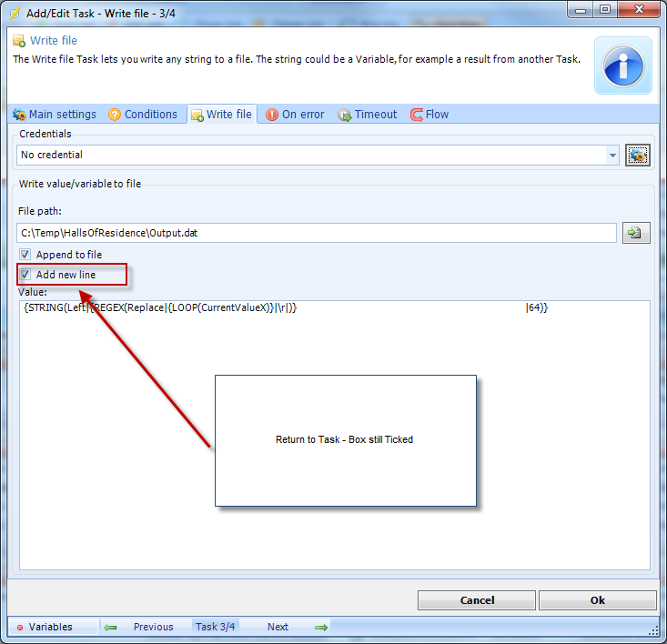This screenshot has height=644, width=667.
Task: Go to the Timeout tab
Action: 368,115
